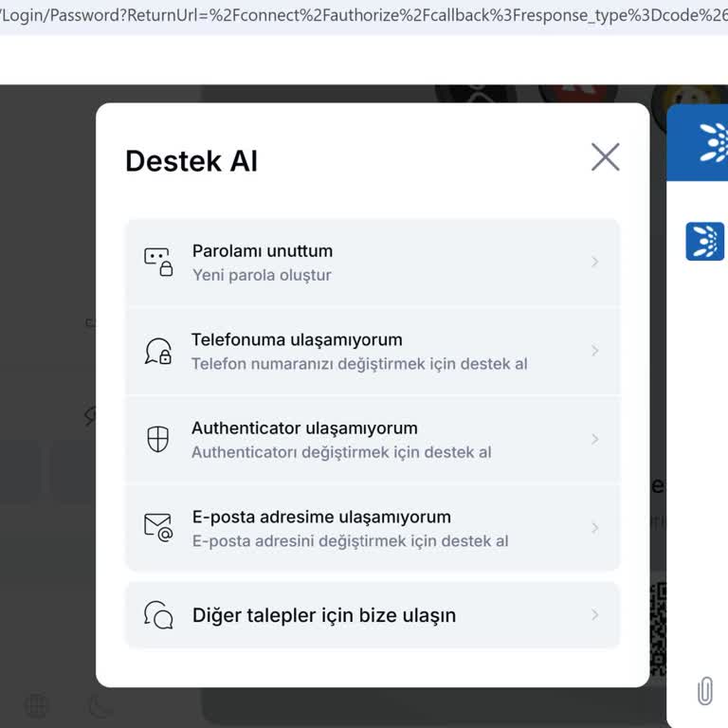Click E-posta adresini değiştirmek için destek al text

point(351,541)
